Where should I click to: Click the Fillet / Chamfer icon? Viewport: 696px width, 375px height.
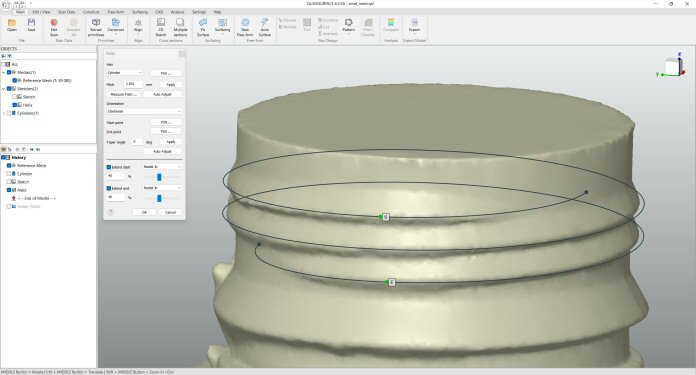click(x=368, y=27)
